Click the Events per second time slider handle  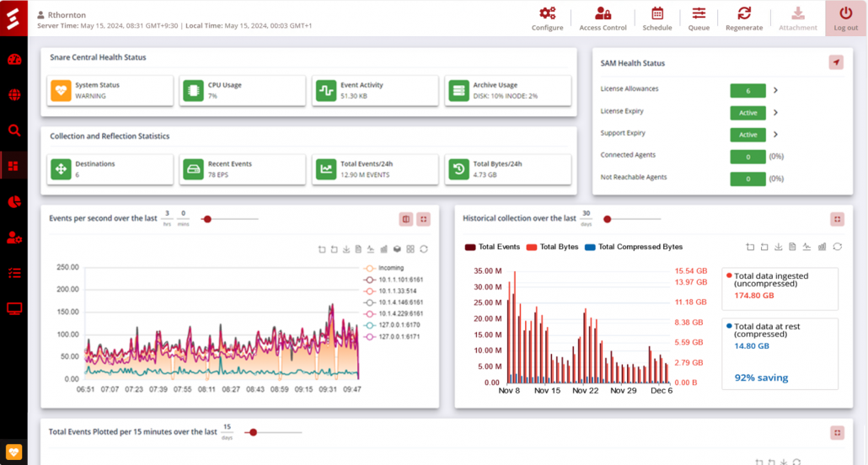click(x=207, y=219)
